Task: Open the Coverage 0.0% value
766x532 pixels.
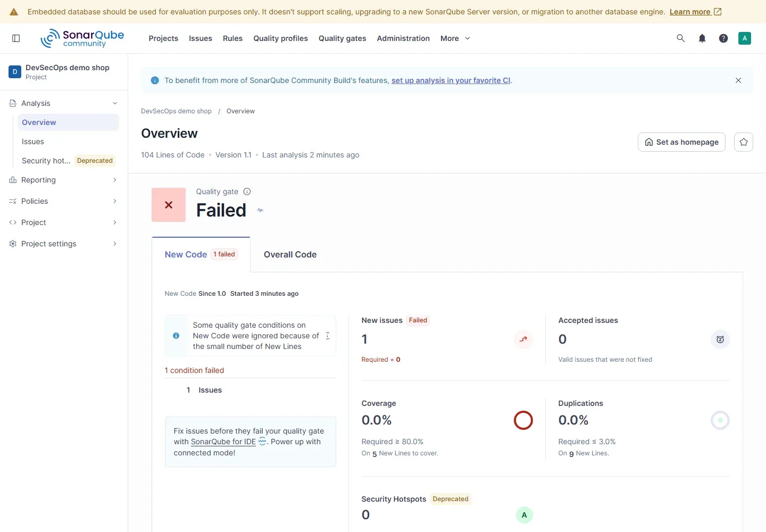Action: click(377, 420)
